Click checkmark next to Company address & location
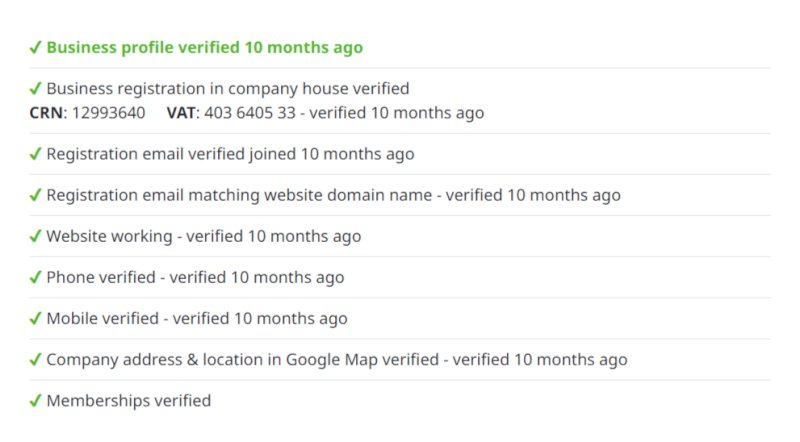This screenshot has height=442, width=800. point(35,359)
